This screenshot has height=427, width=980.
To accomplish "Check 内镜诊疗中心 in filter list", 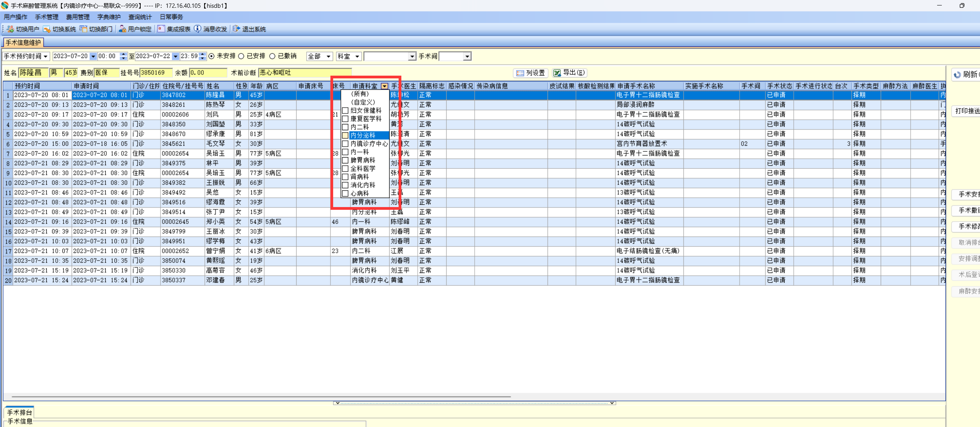I will tap(345, 144).
